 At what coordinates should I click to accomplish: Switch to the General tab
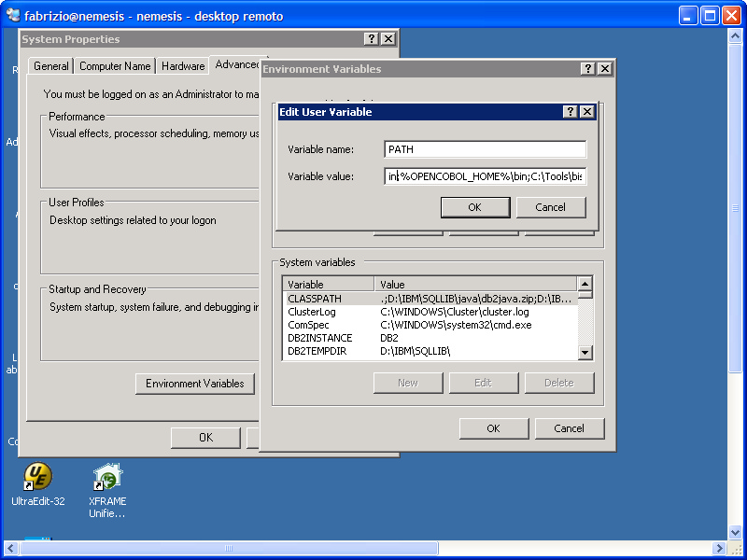click(51, 66)
